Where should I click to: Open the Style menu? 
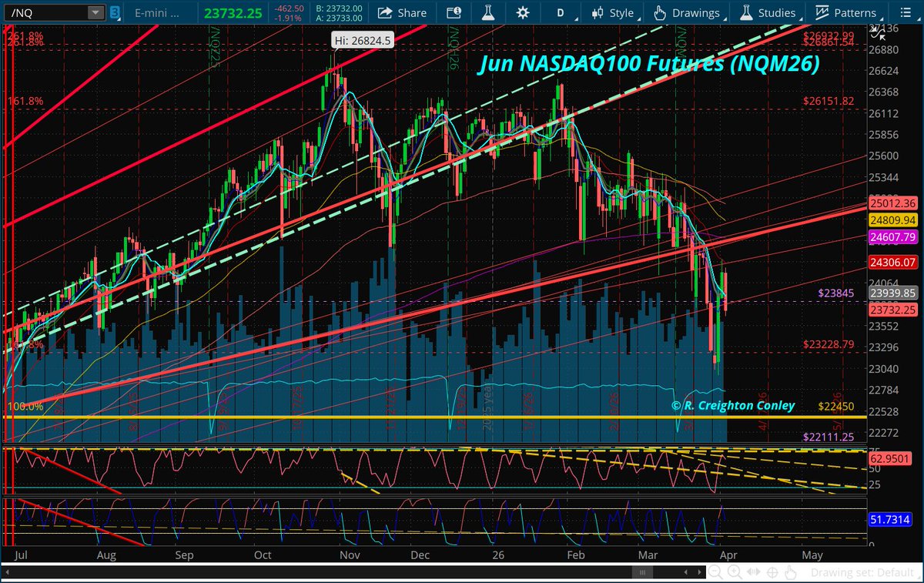coord(614,12)
